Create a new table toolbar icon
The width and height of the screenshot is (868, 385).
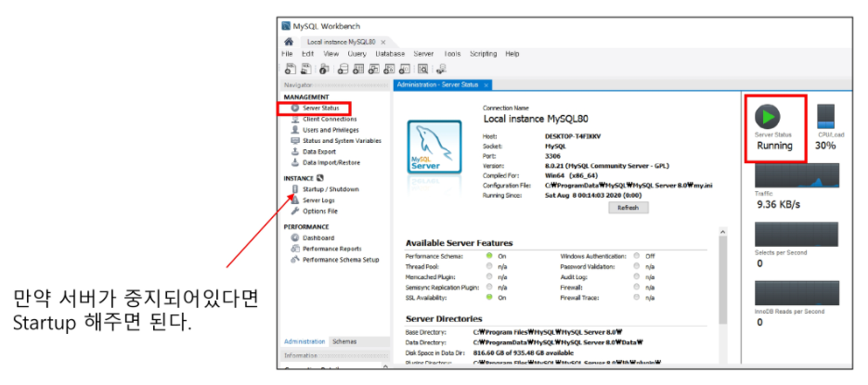point(358,70)
